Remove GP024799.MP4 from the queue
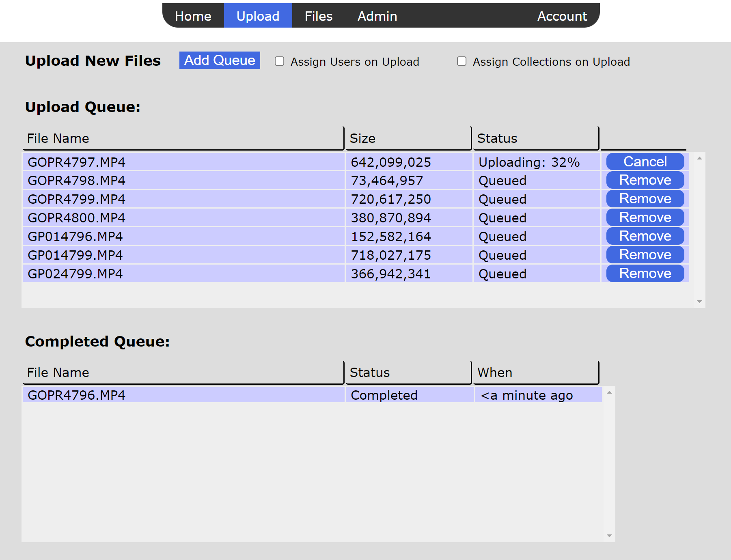The image size is (731, 560). (645, 274)
